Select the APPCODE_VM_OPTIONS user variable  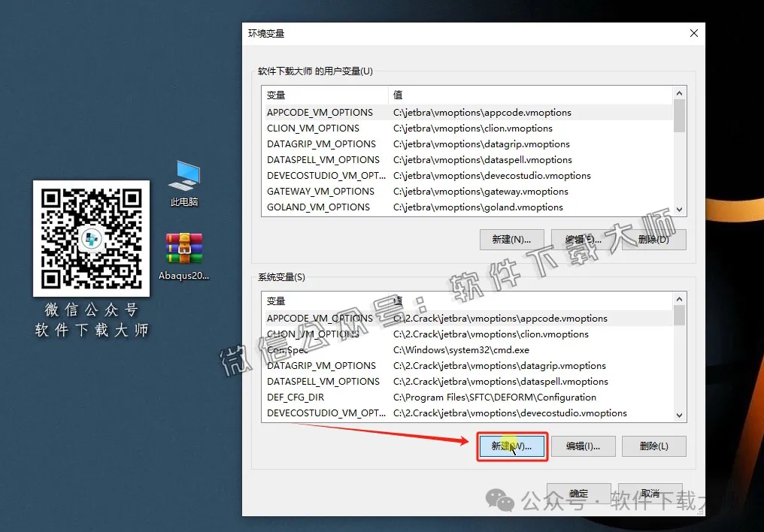319,112
